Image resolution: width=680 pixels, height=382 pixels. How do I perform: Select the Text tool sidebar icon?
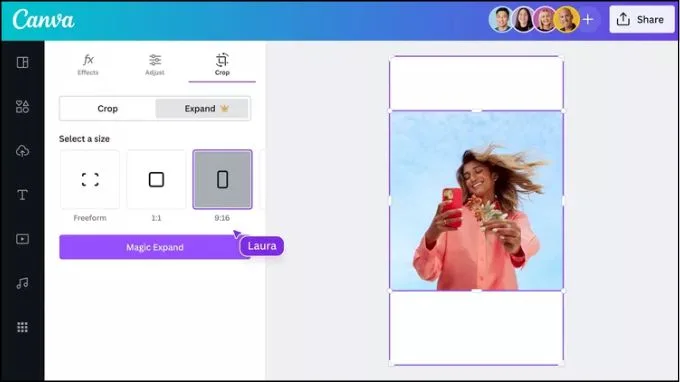tap(23, 195)
